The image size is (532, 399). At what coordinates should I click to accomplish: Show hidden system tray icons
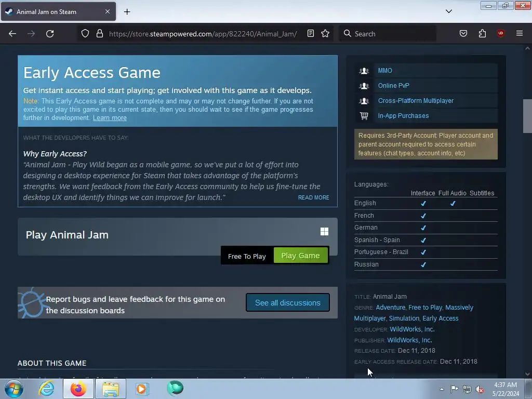pyautogui.click(x=442, y=389)
